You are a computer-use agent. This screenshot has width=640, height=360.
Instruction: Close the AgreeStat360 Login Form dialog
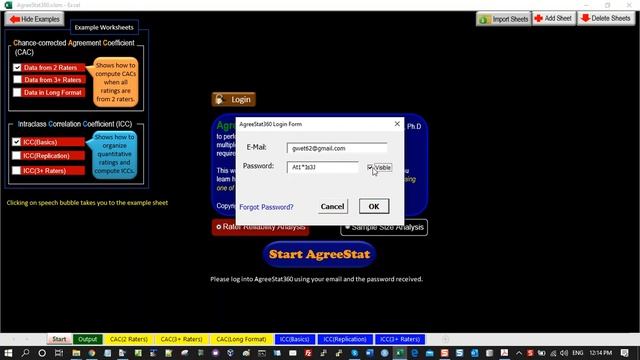coord(397,124)
